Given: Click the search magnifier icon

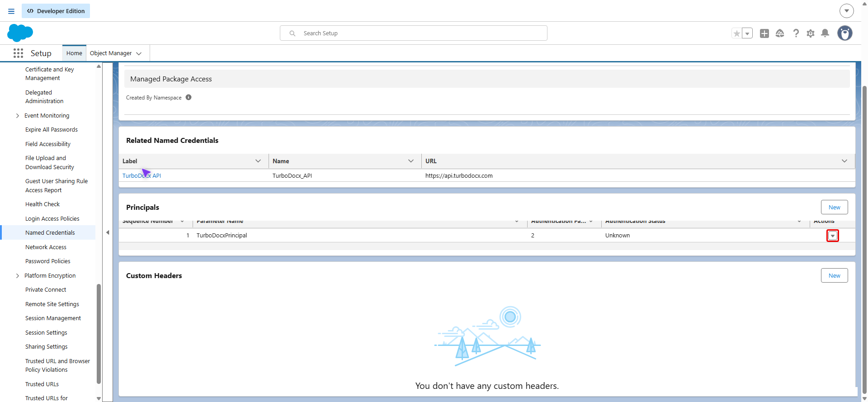Looking at the screenshot, I should pos(292,33).
